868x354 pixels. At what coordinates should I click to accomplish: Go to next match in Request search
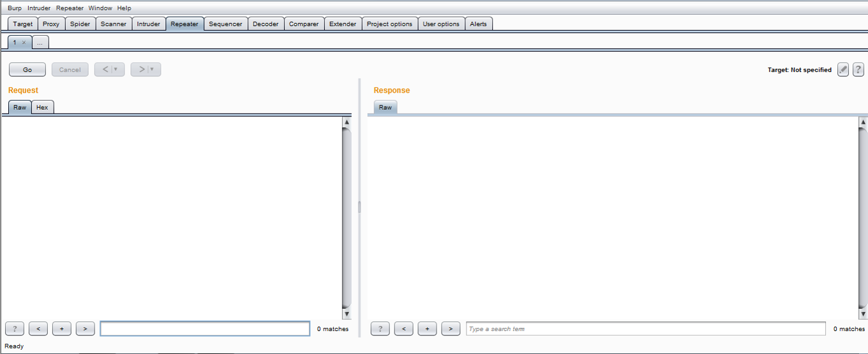[x=86, y=328]
